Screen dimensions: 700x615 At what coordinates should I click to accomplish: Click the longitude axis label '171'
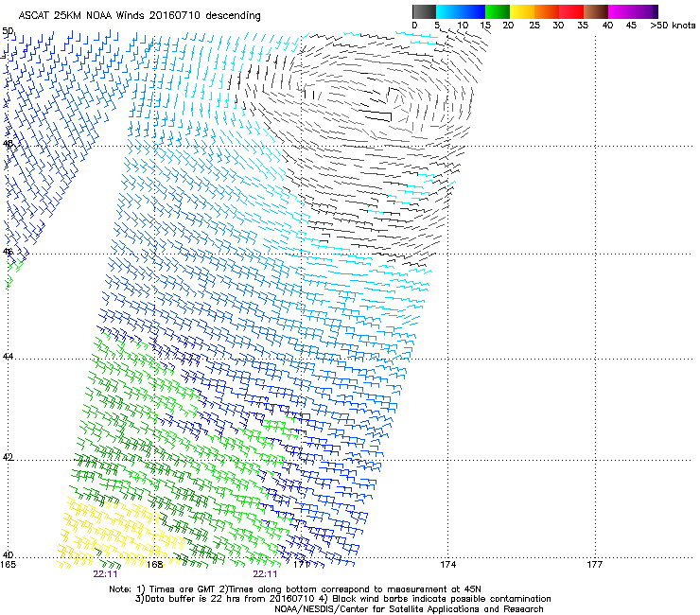click(x=302, y=565)
